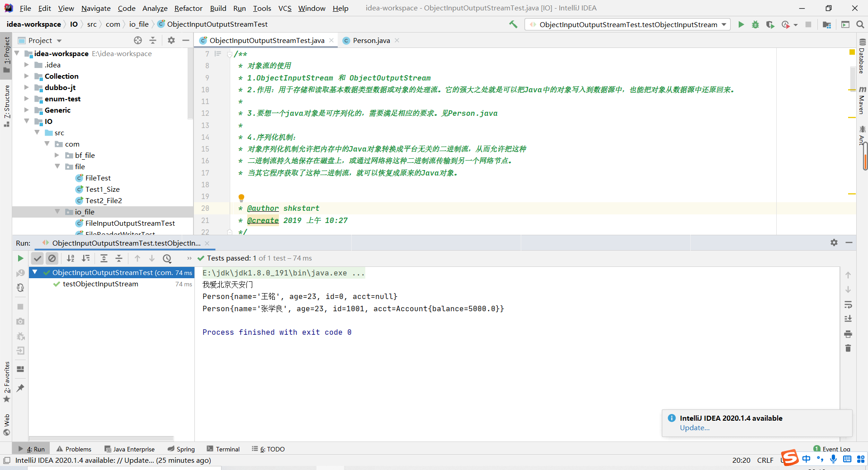Screen dimensions: 868x470
Task: Click the pin tab icon
Action: tap(20, 388)
